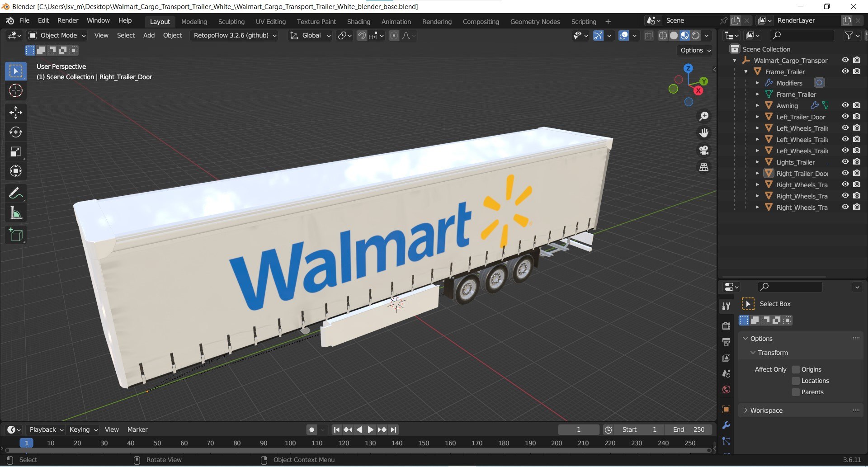Screen dimensions: 868x467
Task: Enable the Parents checkbox
Action: (x=796, y=392)
